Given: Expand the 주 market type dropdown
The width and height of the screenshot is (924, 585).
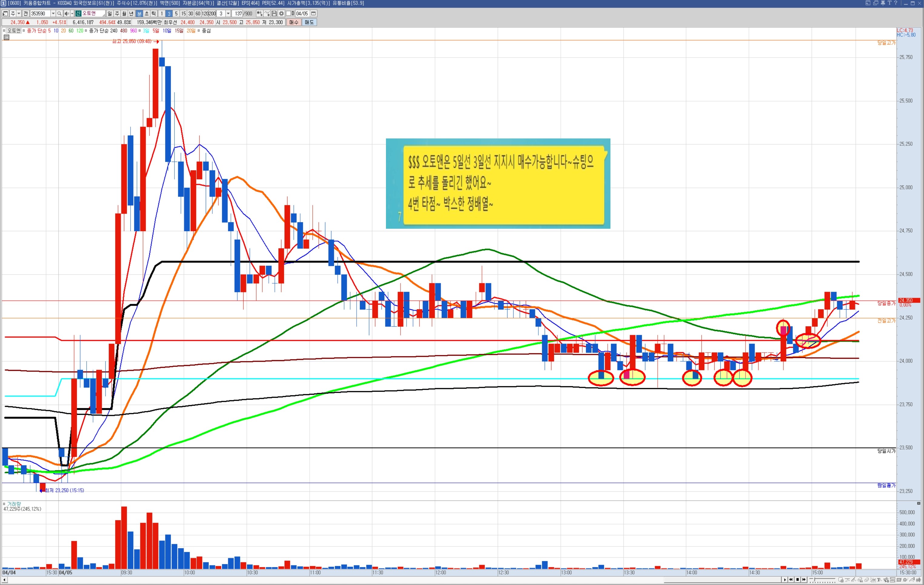Looking at the screenshot, I should click(18, 13).
